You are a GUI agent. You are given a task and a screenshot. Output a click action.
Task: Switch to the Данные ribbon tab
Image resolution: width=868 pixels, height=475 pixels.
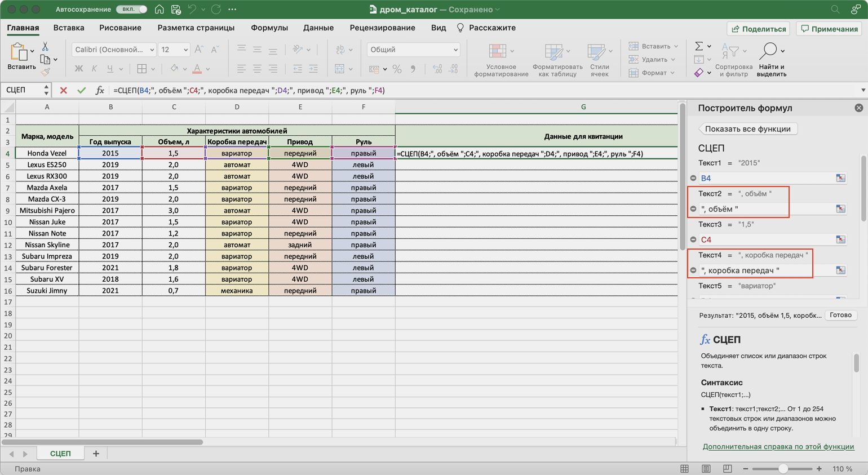pos(318,28)
